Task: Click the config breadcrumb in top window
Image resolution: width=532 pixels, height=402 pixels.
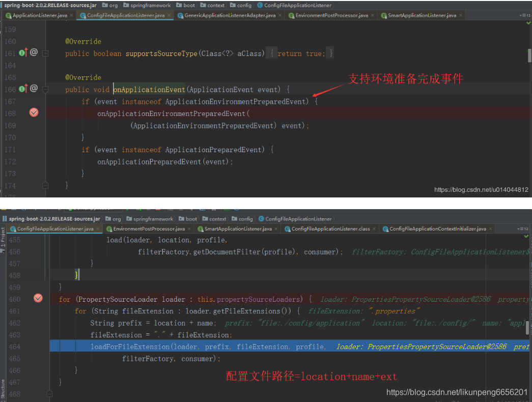Action: coord(241,5)
